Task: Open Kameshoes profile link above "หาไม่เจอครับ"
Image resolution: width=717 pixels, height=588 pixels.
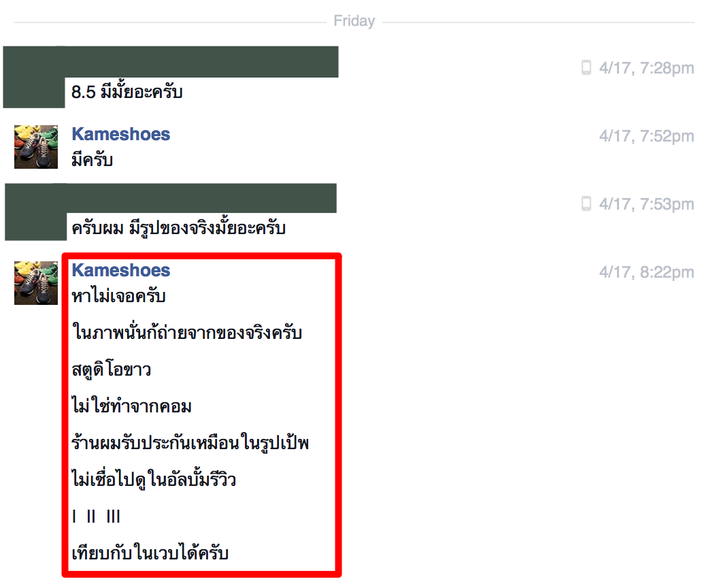Action: (x=120, y=270)
